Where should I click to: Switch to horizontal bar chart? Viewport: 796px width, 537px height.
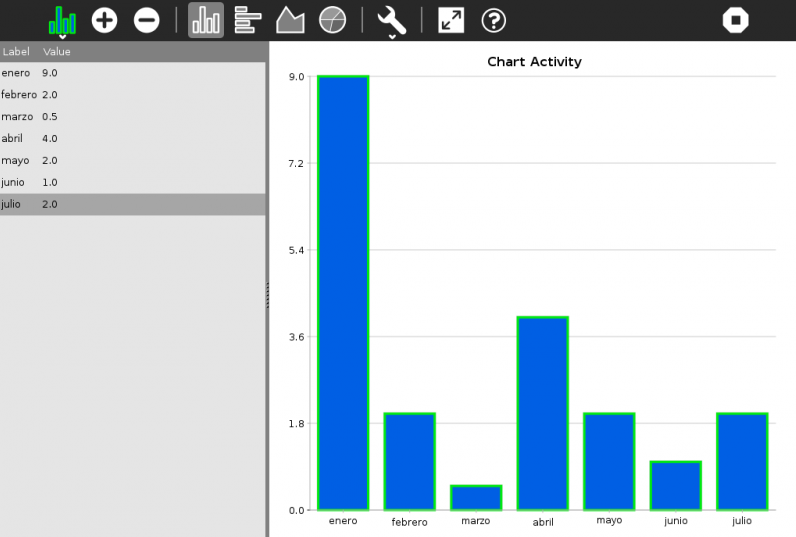click(248, 20)
